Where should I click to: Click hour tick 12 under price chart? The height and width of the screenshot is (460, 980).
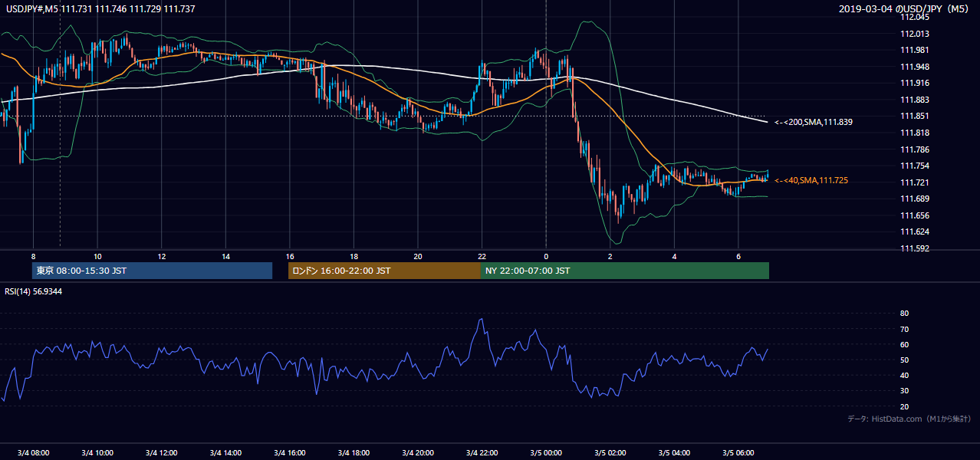pyautogui.click(x=161, y=256)
